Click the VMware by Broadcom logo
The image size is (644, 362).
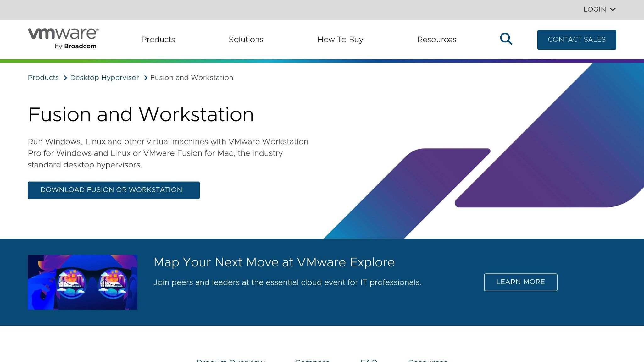[x=63, y=38]
